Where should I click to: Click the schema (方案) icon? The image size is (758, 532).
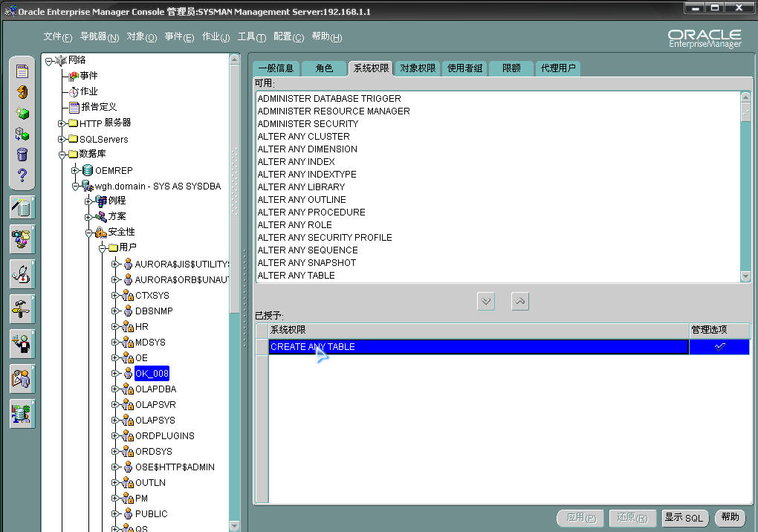click(x=100, y=216)
